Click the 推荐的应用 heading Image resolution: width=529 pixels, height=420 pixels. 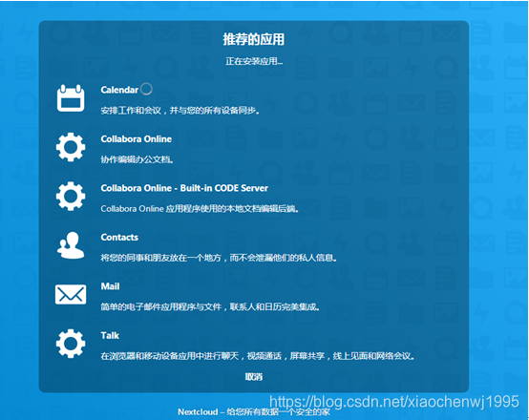click(x=254, y=39)
